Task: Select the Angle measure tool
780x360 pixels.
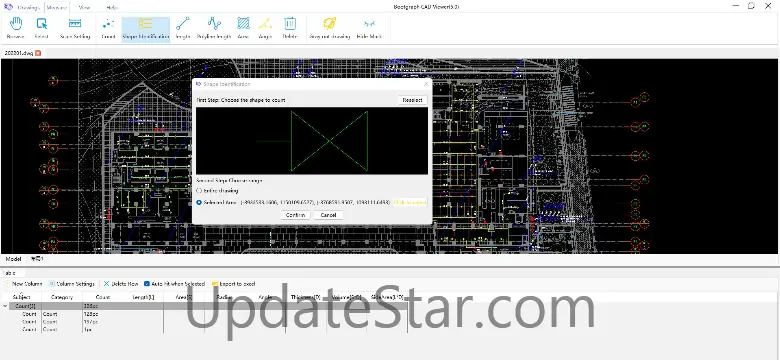Action: tap(265, 28)
